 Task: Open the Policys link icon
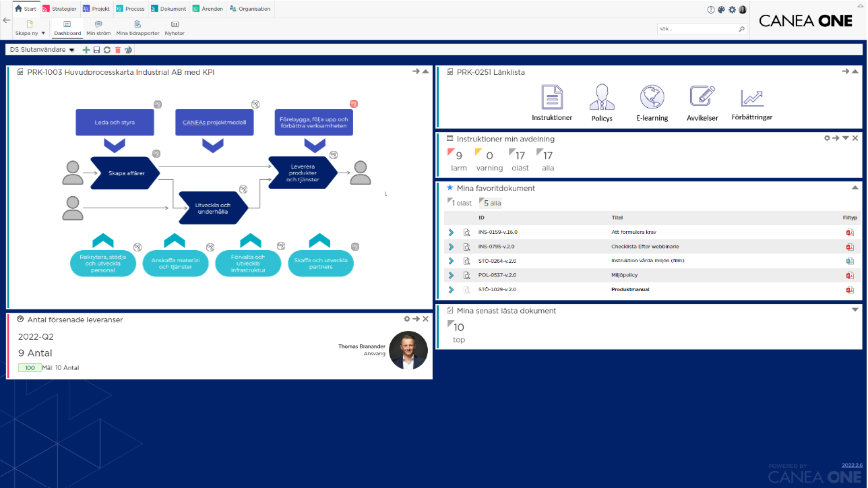coord(602,97)
